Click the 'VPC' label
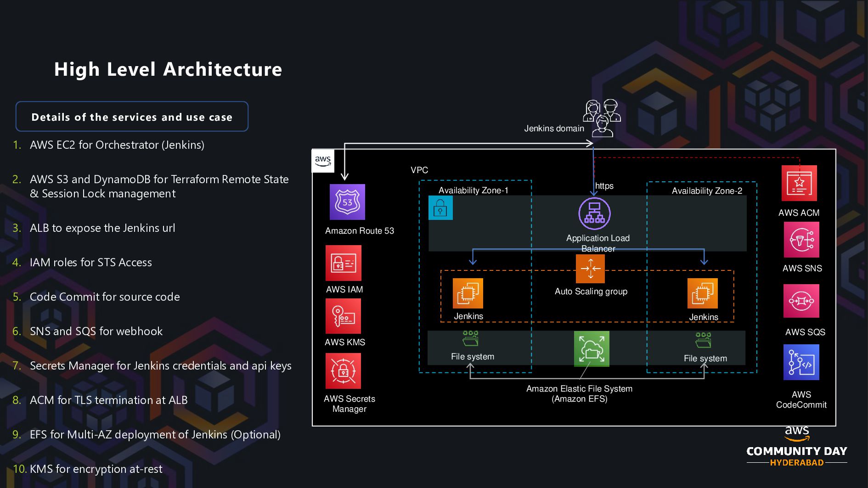This screenshot has height=488, width=868. (x=419, y=170)
